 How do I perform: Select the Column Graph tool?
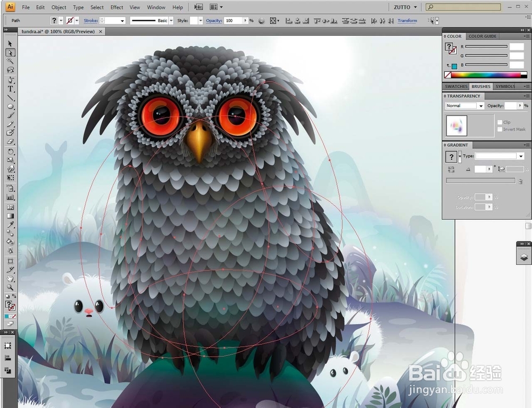point(10,197)
